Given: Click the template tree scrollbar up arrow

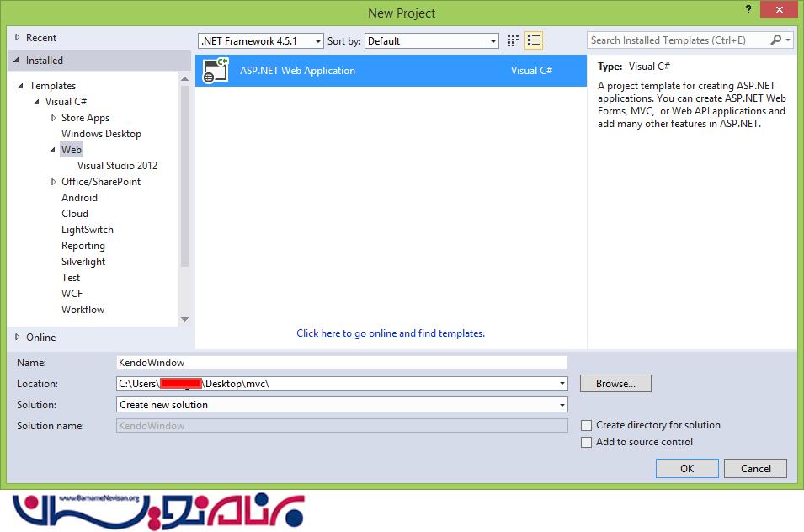Looking at the screenshot, I should (184, 79).
